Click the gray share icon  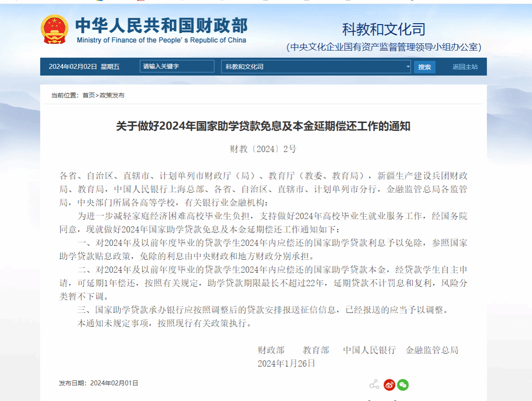[x=374, y=384]
